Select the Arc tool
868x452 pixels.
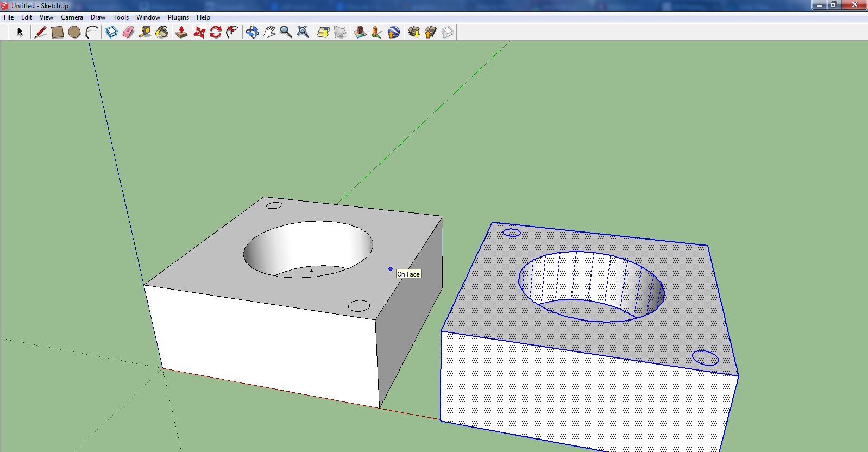click(x=92, y=32)
